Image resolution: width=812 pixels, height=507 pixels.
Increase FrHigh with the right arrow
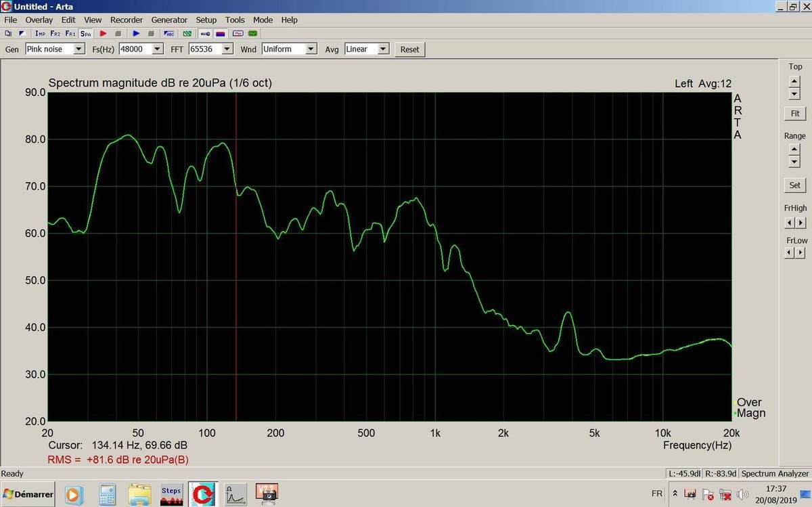(x=800, y=223)
